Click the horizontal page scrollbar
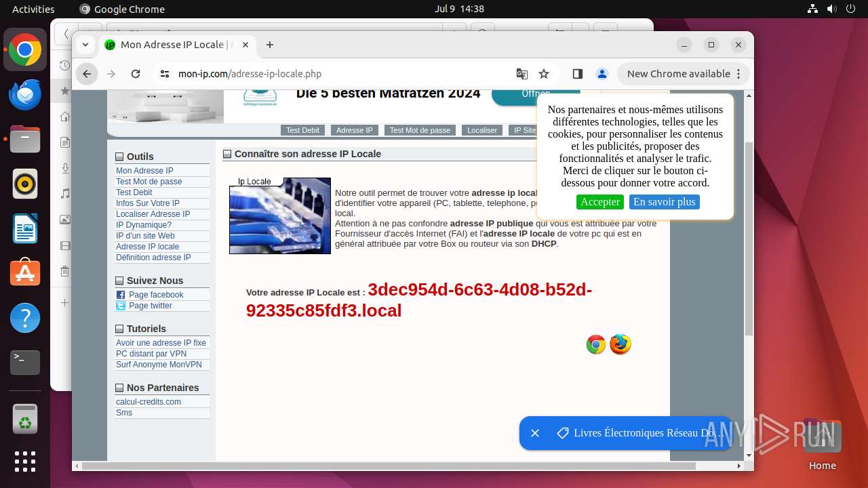Screen dimensions: 868x488 click(389, 466)
